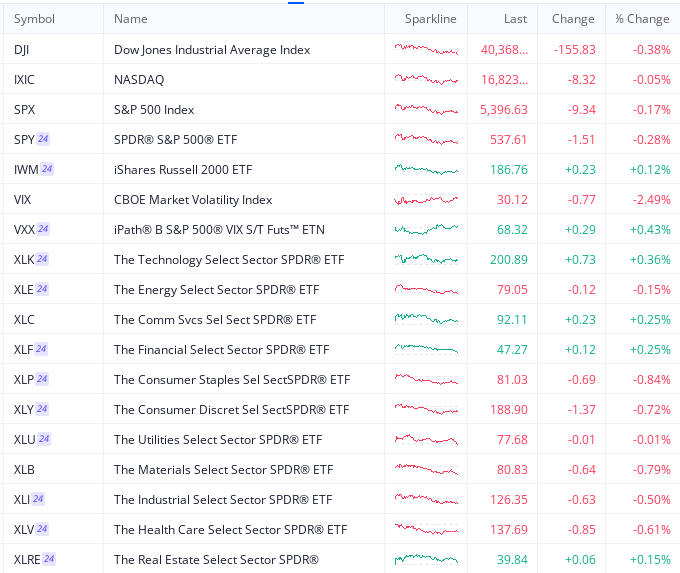
Task: Sort by Name column header
Action: [131, 19]
